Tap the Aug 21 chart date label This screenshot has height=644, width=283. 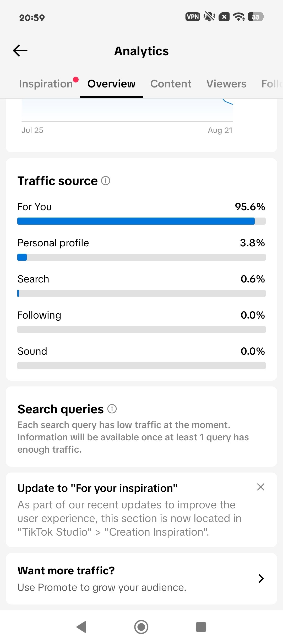(220, 130)
